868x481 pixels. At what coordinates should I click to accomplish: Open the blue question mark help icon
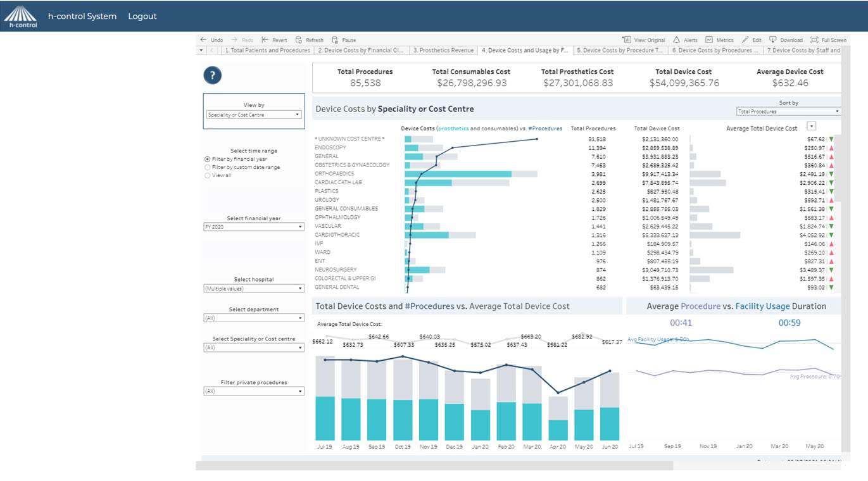(212, 76)
